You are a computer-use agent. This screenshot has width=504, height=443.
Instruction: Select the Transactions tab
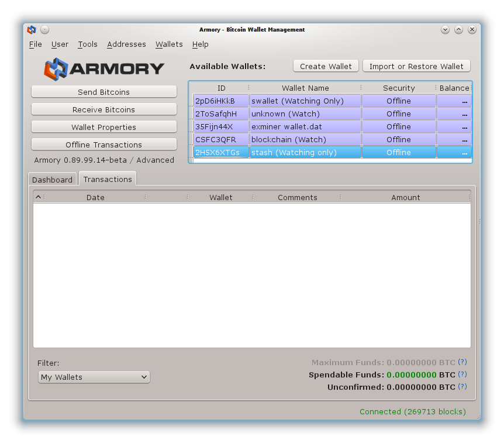108,179
